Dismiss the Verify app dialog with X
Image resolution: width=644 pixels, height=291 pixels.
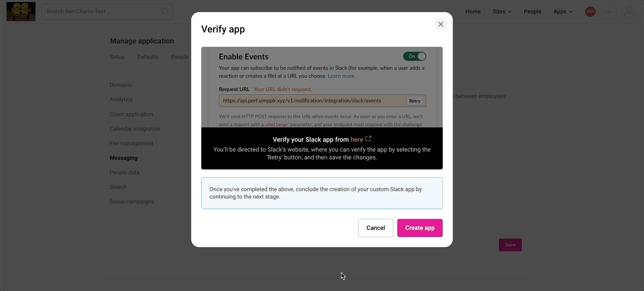coord(441,24)
